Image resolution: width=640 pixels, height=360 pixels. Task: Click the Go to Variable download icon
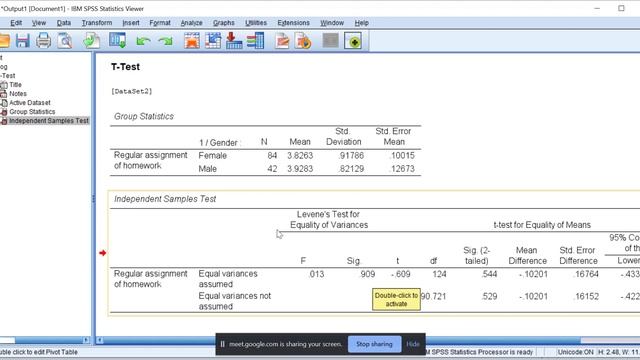point(234,41)
